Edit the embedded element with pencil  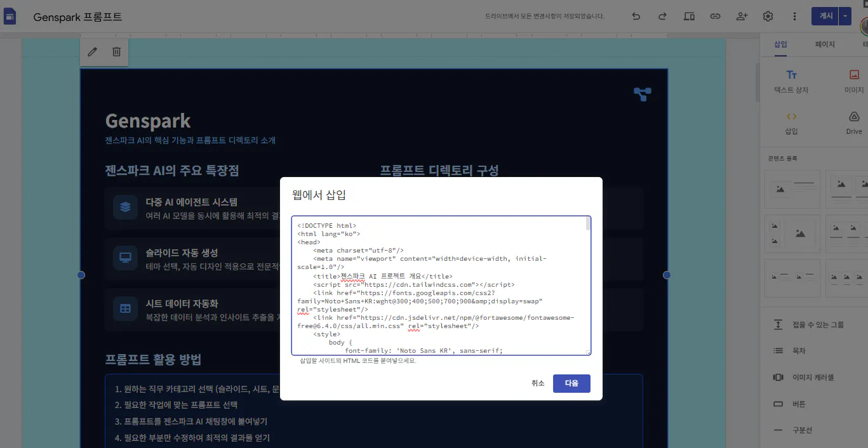coord(92,52)
